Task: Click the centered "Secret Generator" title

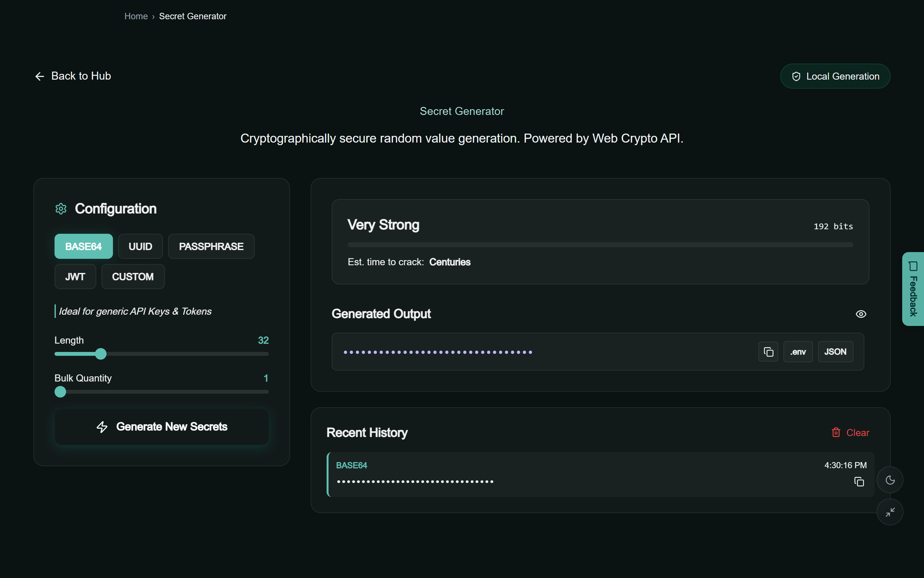Action: click(462, 111)
